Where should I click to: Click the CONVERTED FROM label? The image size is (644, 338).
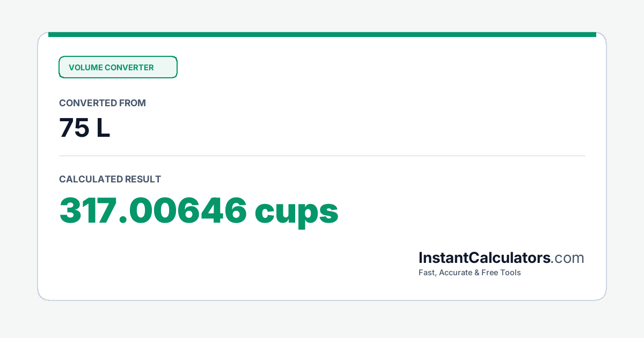(x=103, y=103)
